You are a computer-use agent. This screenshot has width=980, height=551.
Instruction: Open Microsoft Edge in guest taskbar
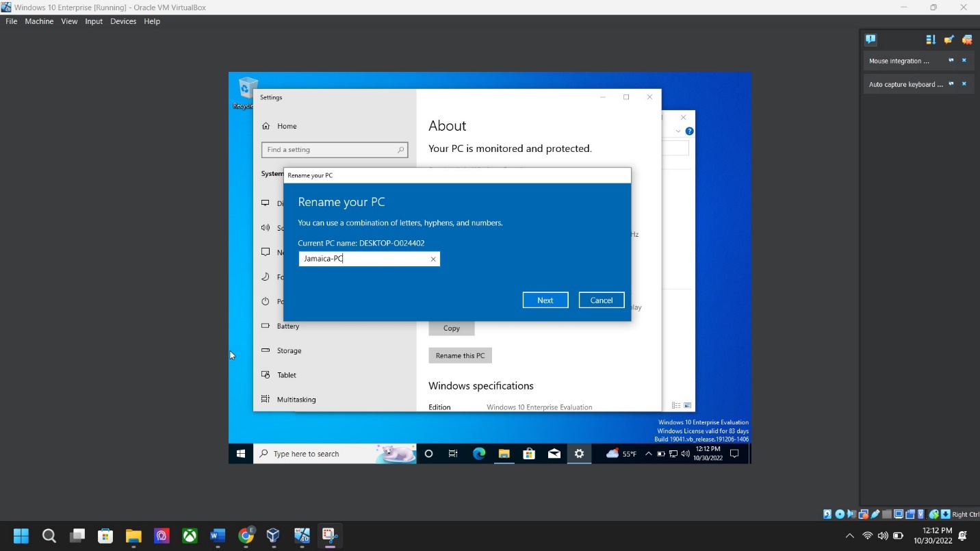pos(479,453)
